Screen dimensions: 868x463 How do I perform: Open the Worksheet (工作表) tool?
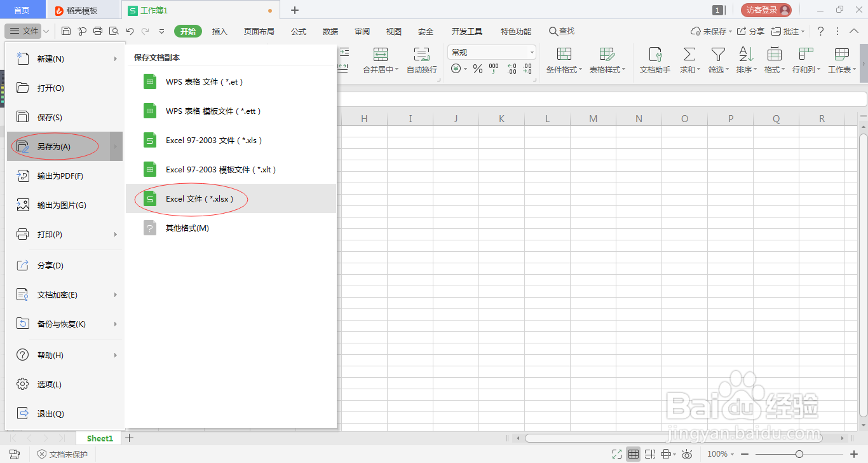842,60
